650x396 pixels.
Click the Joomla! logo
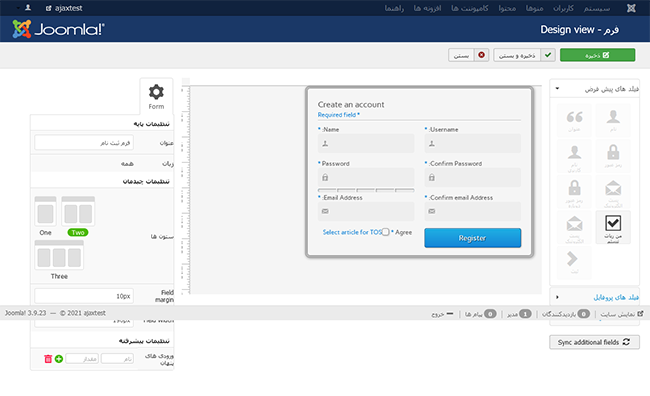pos(58,29)
